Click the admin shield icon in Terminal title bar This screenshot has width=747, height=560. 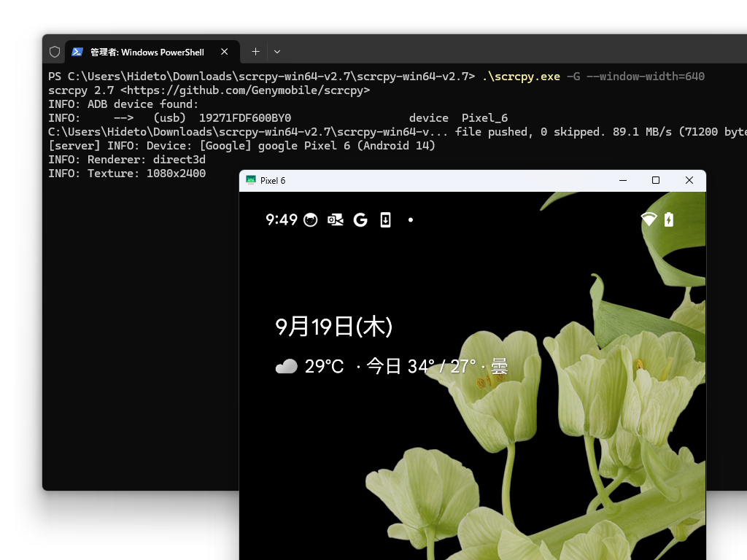click(x=55, y=51)
